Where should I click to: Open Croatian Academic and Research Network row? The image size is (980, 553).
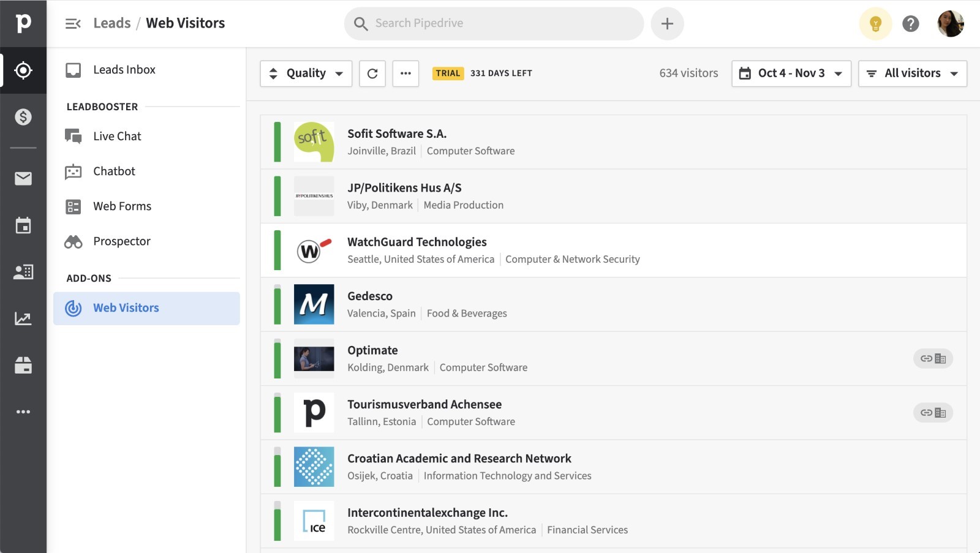click(x=613, y=467)
